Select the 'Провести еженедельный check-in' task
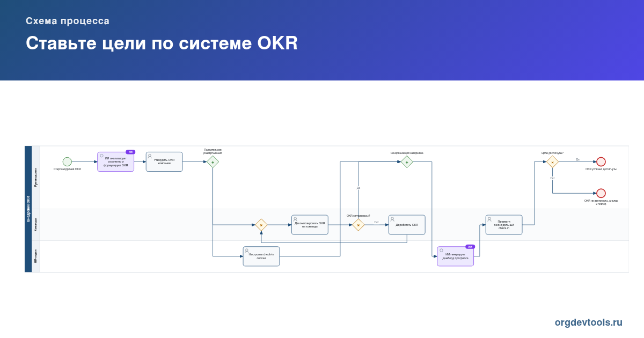Image resolution: width=644 pixels, height=338 pixels. click(x=504, y=225)
